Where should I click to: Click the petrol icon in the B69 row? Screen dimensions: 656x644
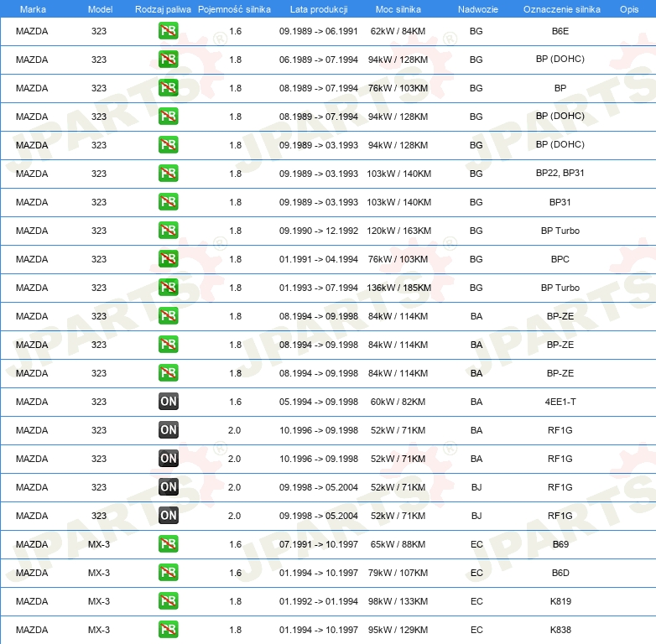(x=168, y=544)
